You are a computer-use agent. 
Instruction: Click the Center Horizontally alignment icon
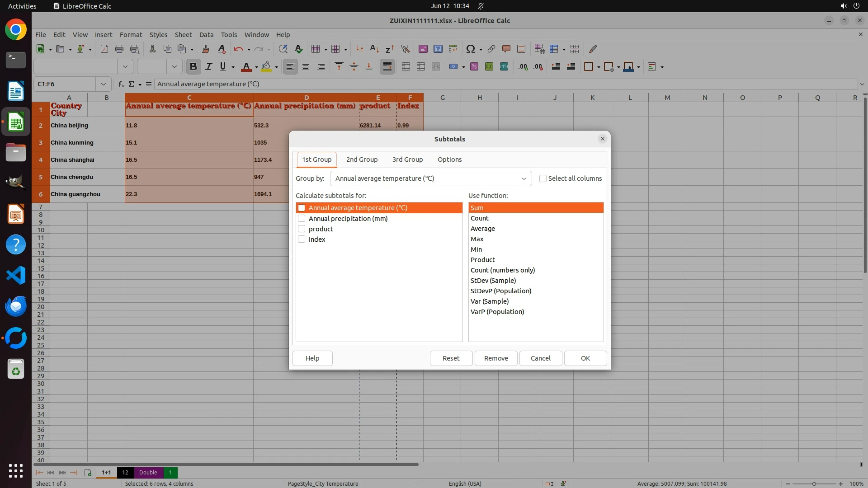(306, 67)
